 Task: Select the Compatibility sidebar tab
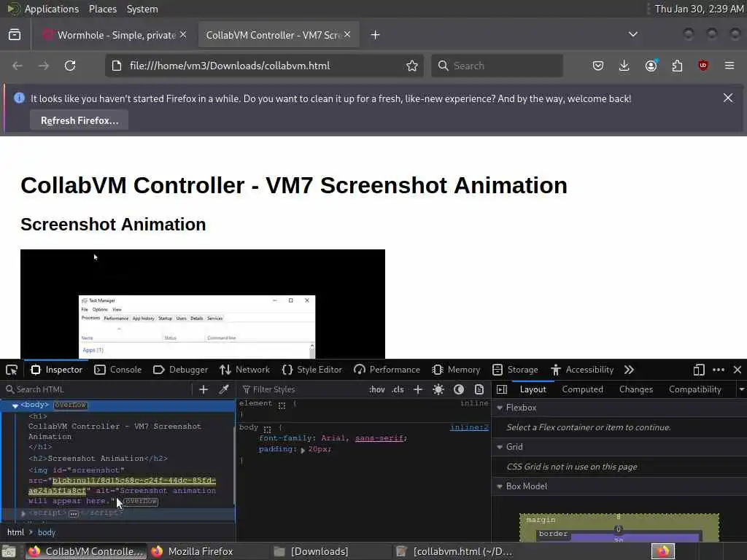pyautogui.click(x=695, y=389)
